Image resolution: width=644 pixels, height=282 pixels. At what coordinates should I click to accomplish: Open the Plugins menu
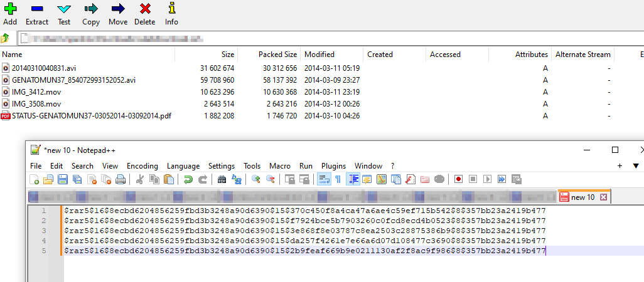point(333,166)
